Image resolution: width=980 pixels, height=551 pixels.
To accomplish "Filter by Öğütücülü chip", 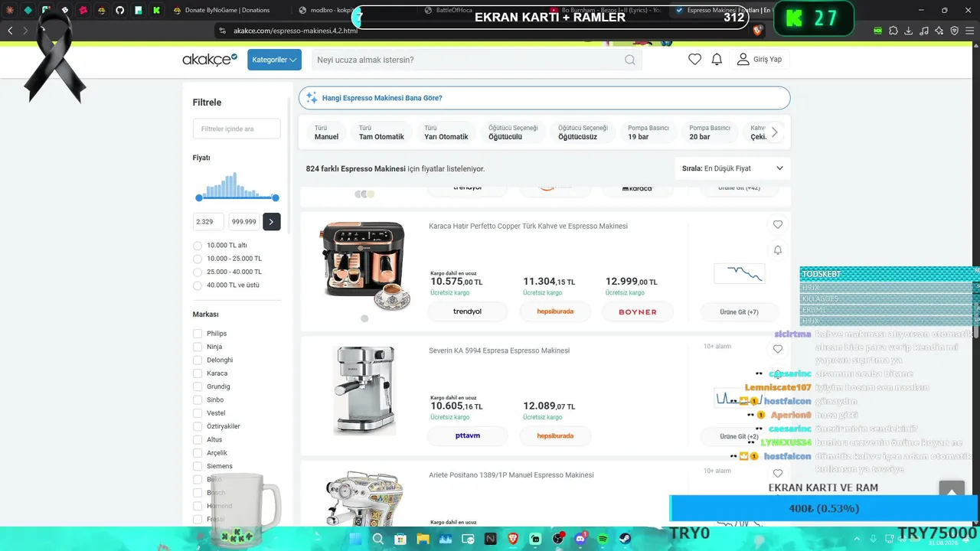I will point(513,132).
